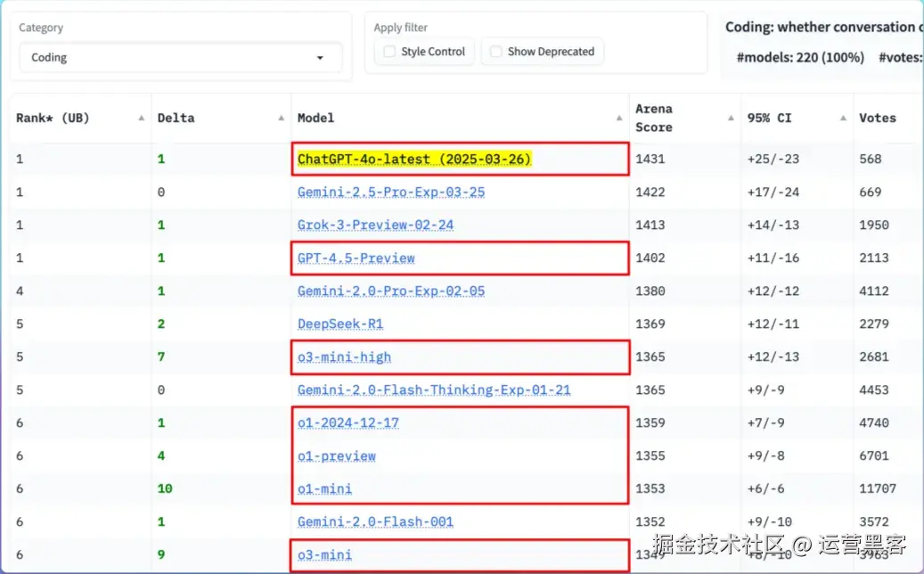The width and height of the screenshot is (924, 574).
Task: Click the confidence interval +14/-13
Action: 773,225
